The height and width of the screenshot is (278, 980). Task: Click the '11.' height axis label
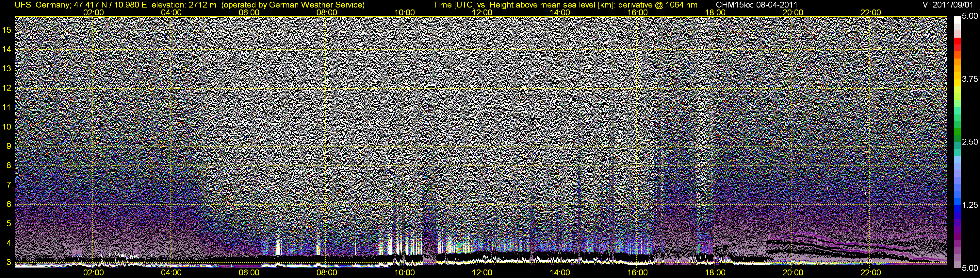pos(8,108)
